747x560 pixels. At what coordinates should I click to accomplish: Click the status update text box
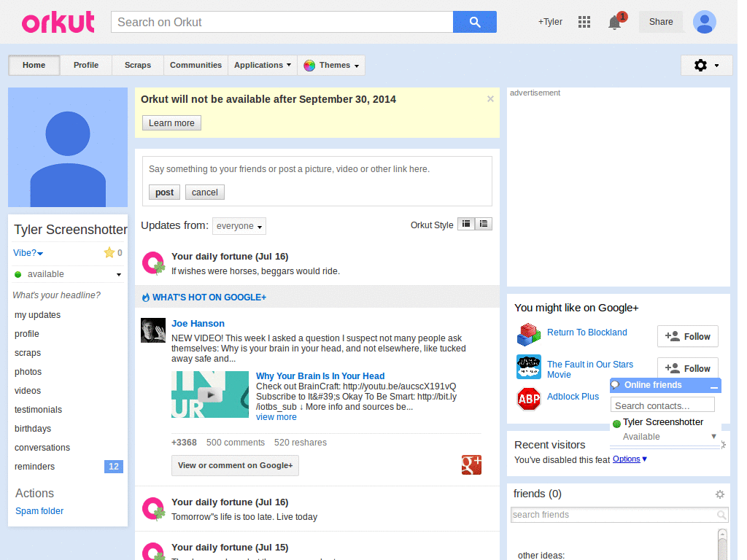tap(317, 169)
